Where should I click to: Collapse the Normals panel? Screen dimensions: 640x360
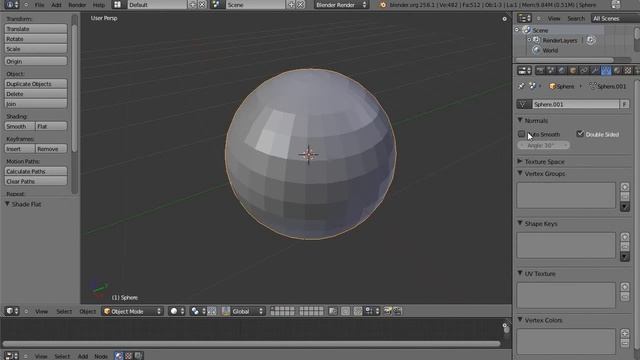[x=520, y=120]
